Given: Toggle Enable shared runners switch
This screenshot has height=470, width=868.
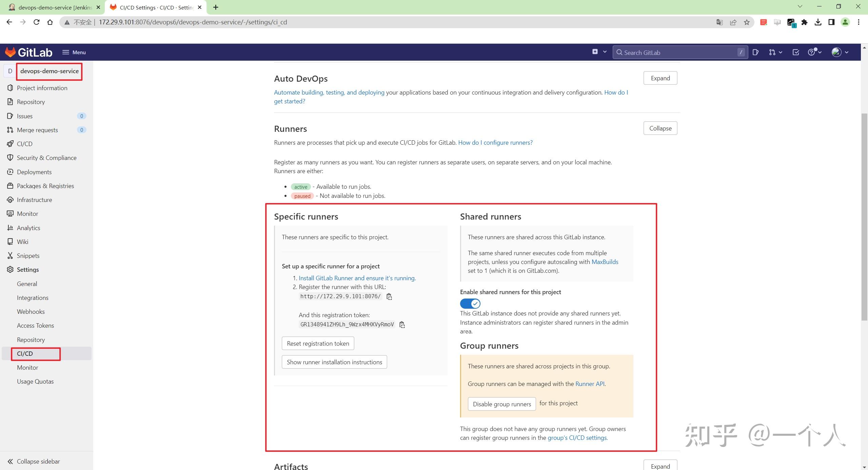Looking at the screenshot, I should (x=470, y=303).
